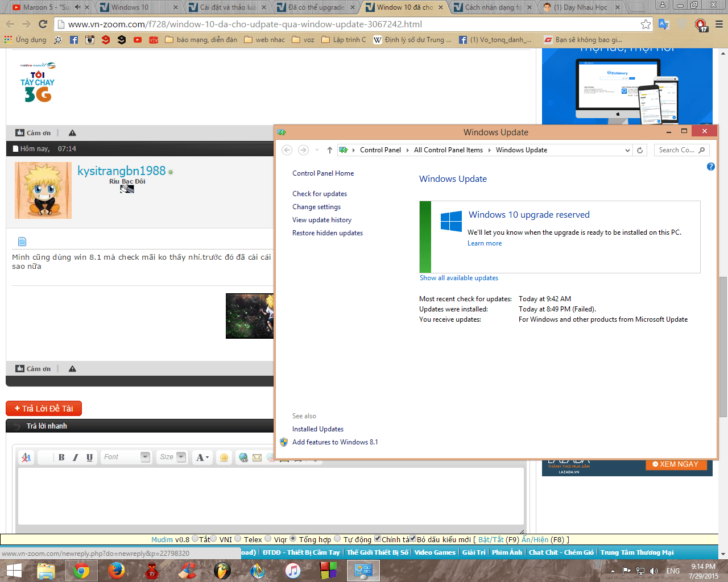Select the Tắt radio button in Mudim
This screenshot has height=582, width=728.
[x=195, y=539]
